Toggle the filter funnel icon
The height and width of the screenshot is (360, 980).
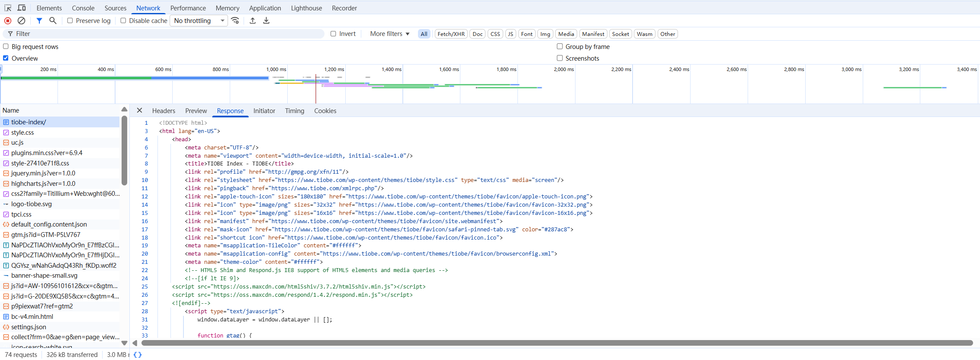39,20
